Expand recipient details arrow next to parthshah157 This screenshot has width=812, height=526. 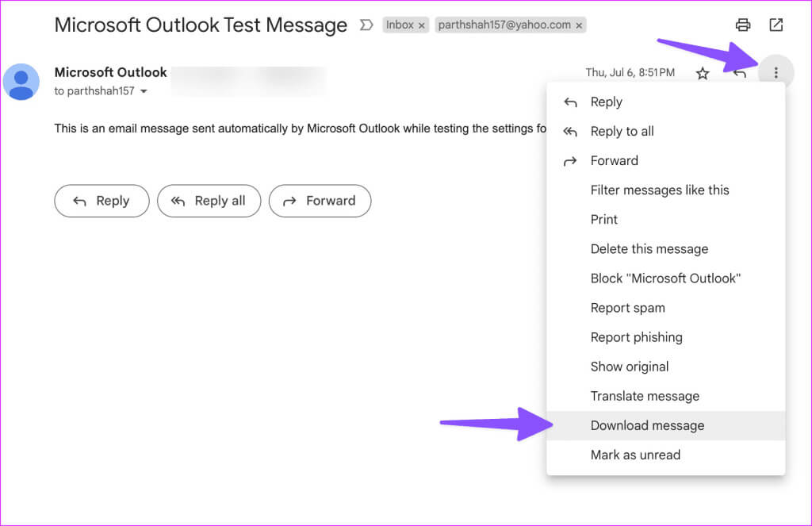click(144, 91)
